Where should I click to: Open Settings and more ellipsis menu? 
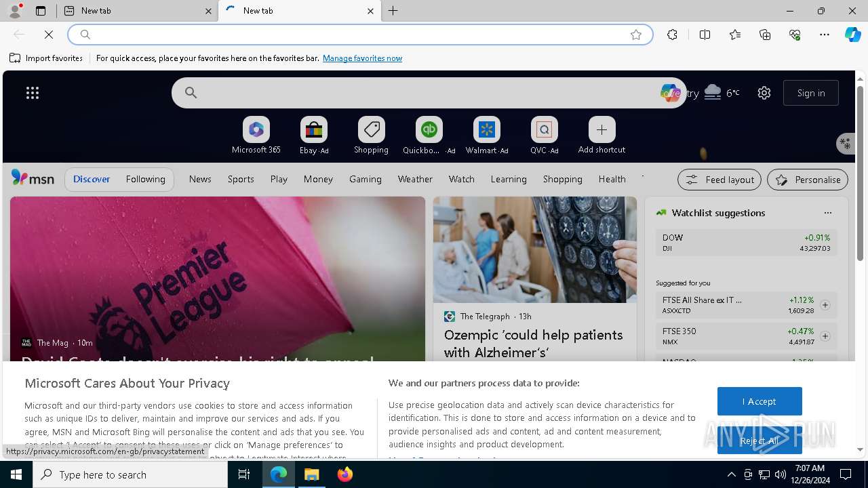(825, 35)
